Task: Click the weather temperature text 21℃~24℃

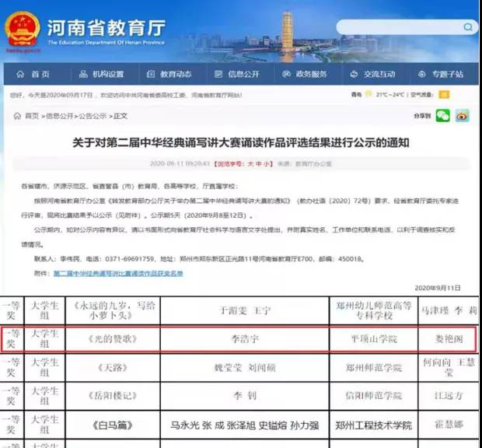Action: pos(389,94)
